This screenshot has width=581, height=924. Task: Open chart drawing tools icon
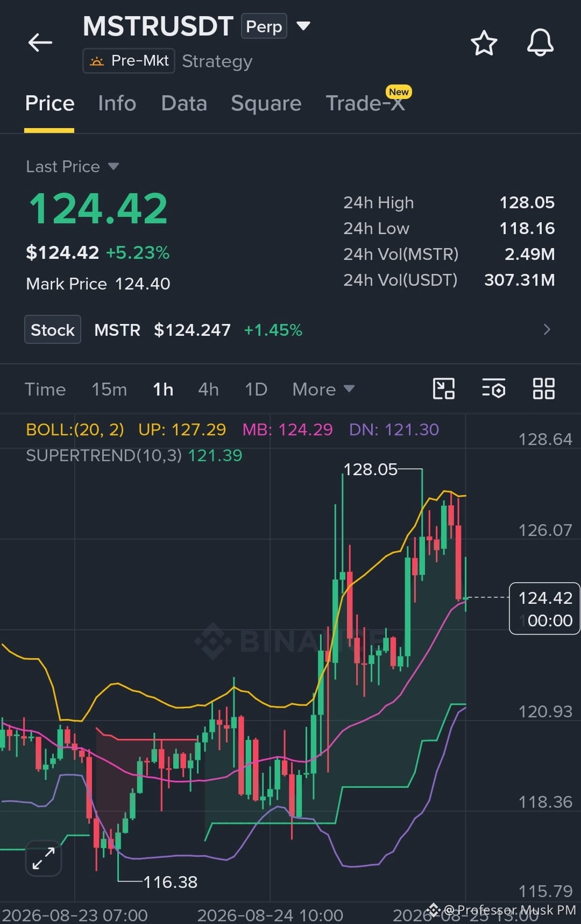point(444,389)
